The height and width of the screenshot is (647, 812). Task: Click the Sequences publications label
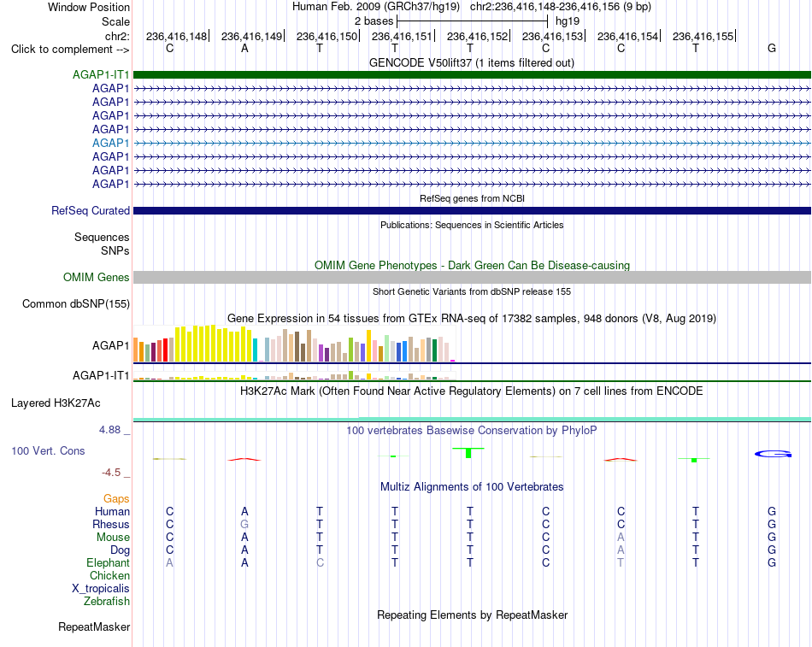tap(102, 238)
